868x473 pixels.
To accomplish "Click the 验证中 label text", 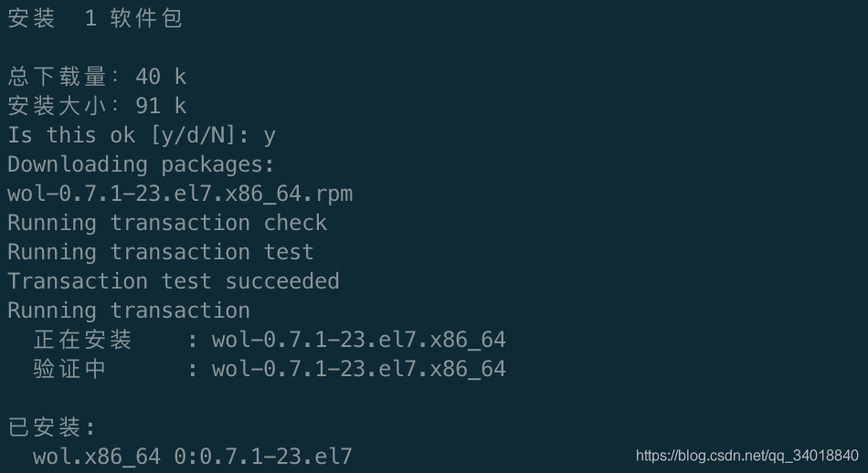I will 69,369.
